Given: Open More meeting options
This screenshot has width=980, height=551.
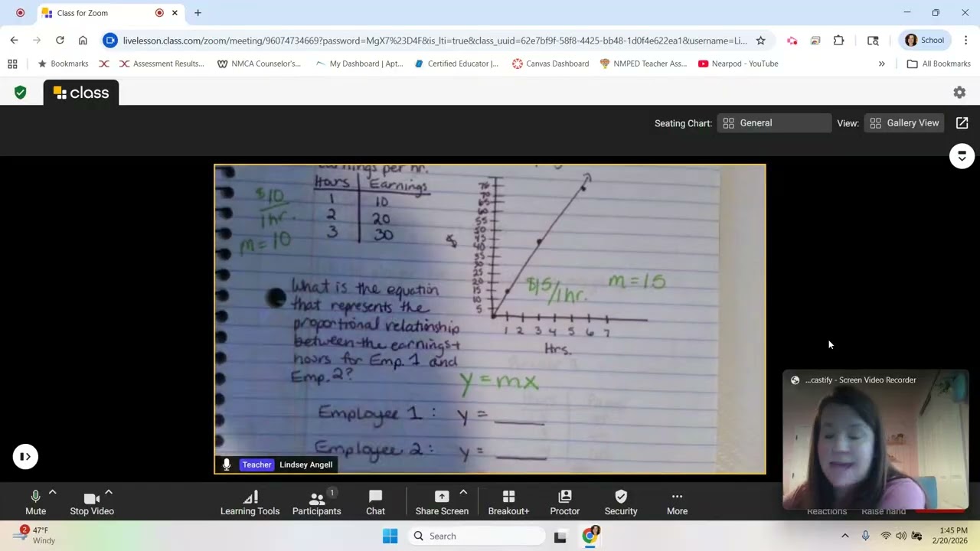Looking at the screenshot, I should tap(677, 503).
